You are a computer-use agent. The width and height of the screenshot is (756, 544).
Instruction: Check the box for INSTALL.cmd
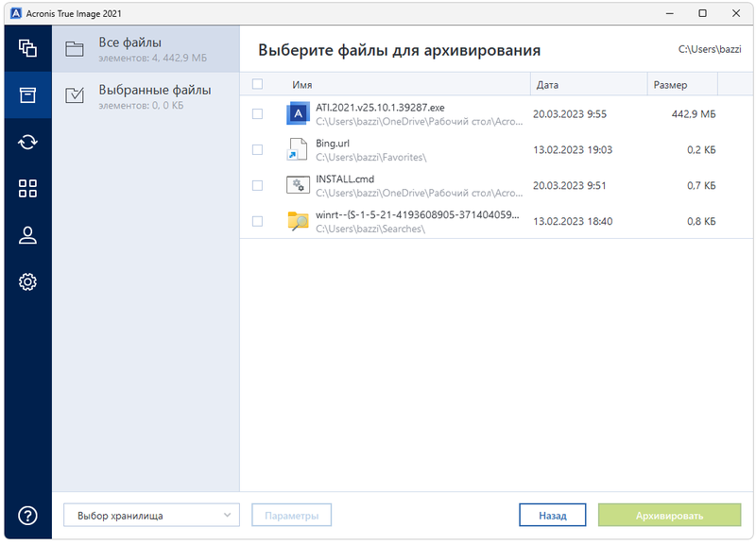pyautogui.click(x=257, y=185)
